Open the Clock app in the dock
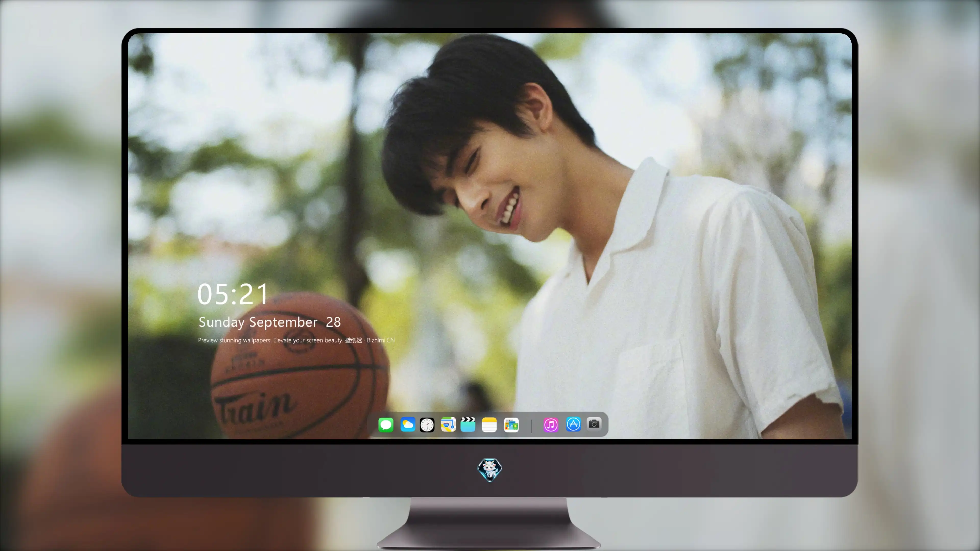The image size is (980, 551). [427, 425]
